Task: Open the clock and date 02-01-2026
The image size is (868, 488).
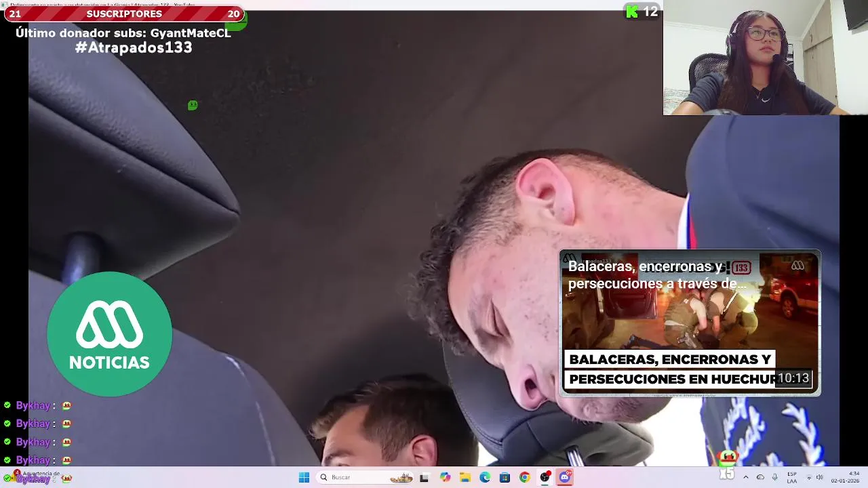Action: [846, 477]
